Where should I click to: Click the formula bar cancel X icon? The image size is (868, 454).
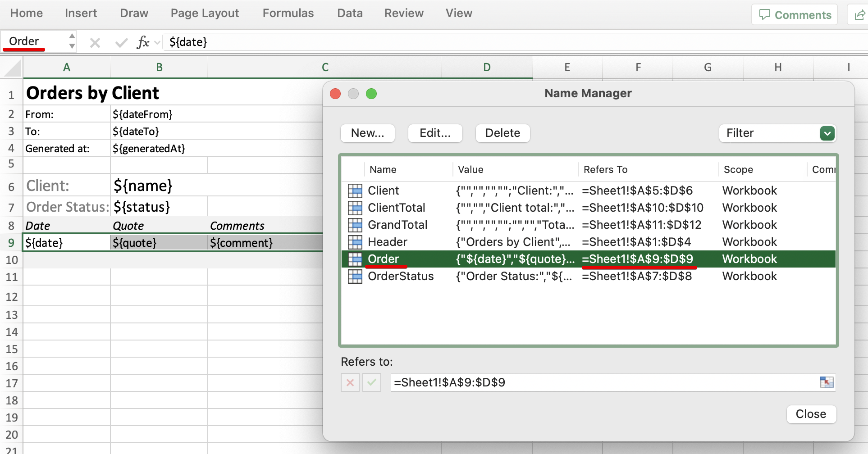point(95,43)
